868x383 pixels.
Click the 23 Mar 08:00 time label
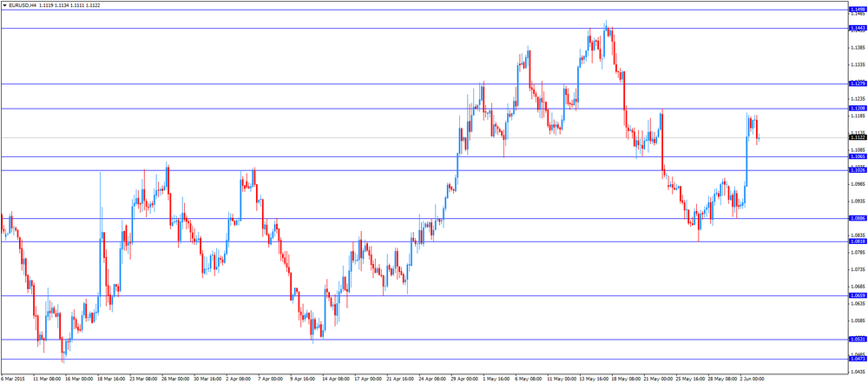coord(143,379)
